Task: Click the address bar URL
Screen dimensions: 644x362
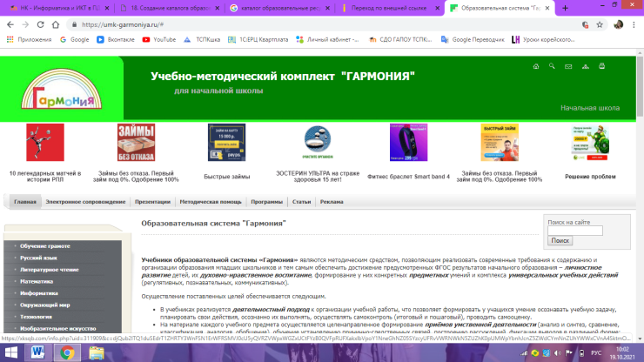Action: click(123, 24)
